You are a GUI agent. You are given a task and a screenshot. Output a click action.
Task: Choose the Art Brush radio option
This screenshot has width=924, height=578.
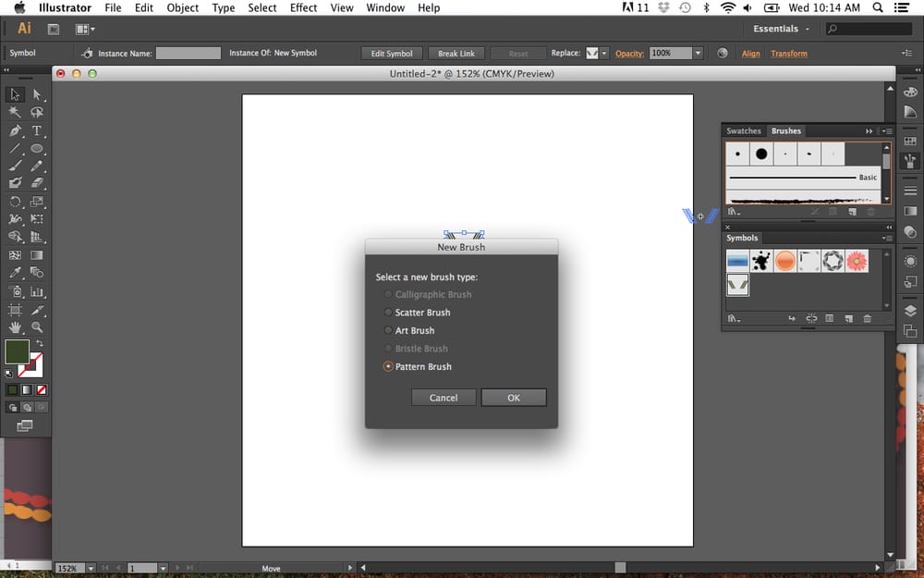click(409, 330)
